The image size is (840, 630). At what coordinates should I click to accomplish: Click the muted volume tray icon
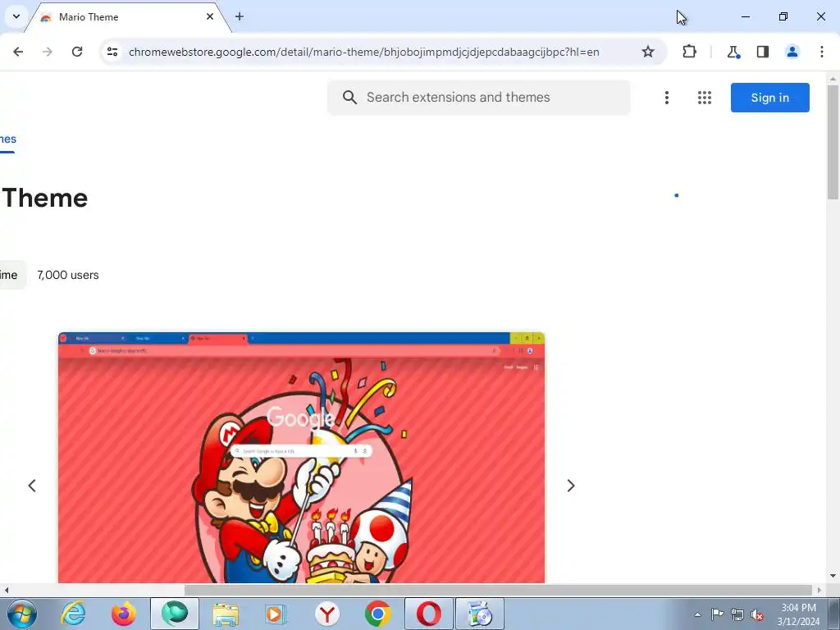click(757, 614)
